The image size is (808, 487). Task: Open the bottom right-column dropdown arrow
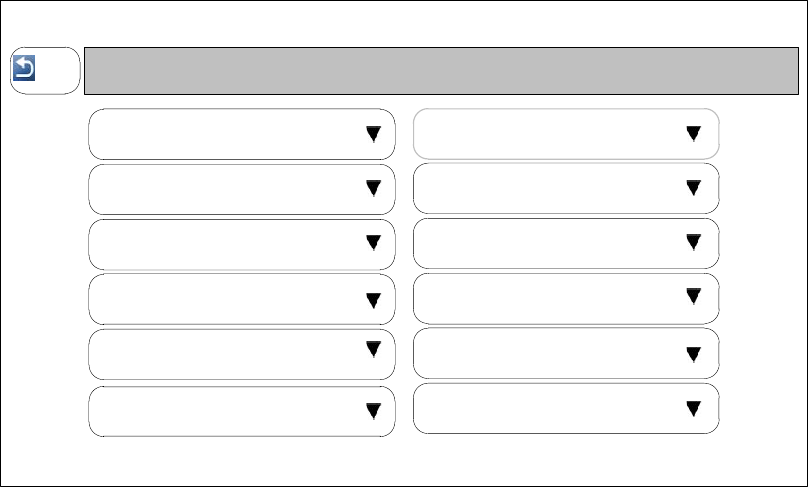click(694, 407)
